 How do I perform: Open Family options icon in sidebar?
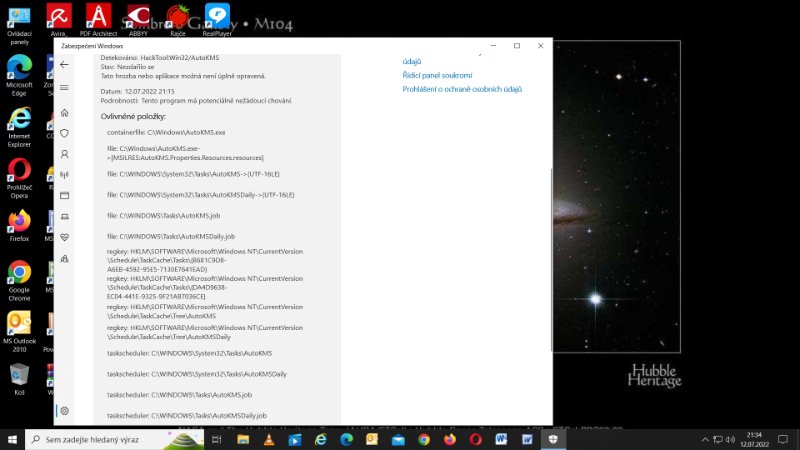click(64, 259)
